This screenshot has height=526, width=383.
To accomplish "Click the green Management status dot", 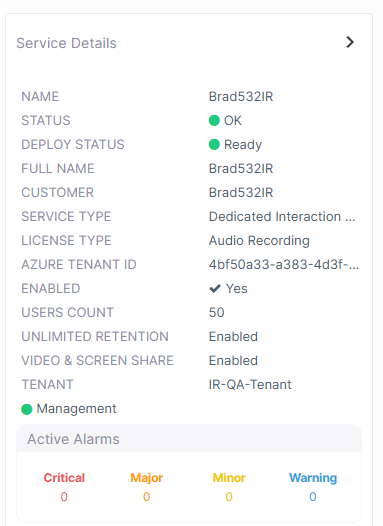I will pos(26,409).
